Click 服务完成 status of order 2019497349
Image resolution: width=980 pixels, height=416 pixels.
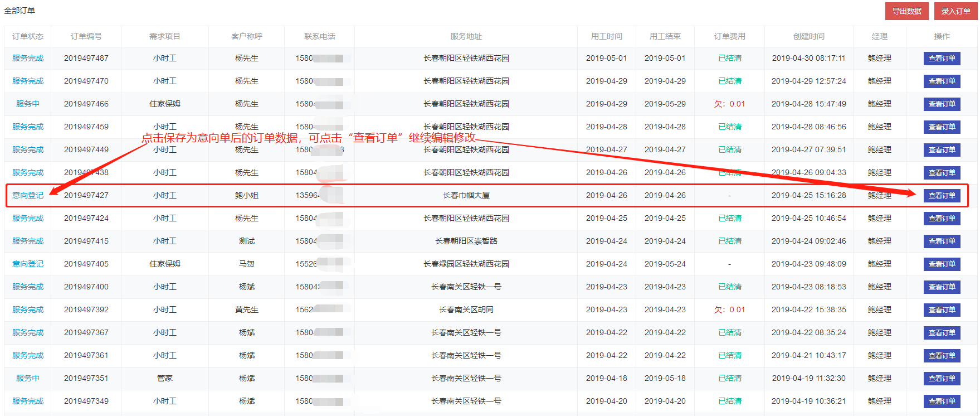(28, 401)
